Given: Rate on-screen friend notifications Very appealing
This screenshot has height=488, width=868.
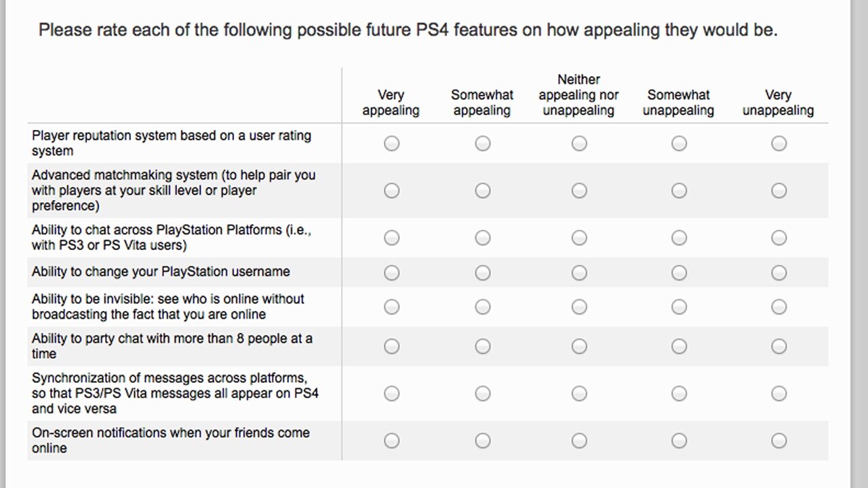Looking at the screenshot, I should (x=391, y=441).
